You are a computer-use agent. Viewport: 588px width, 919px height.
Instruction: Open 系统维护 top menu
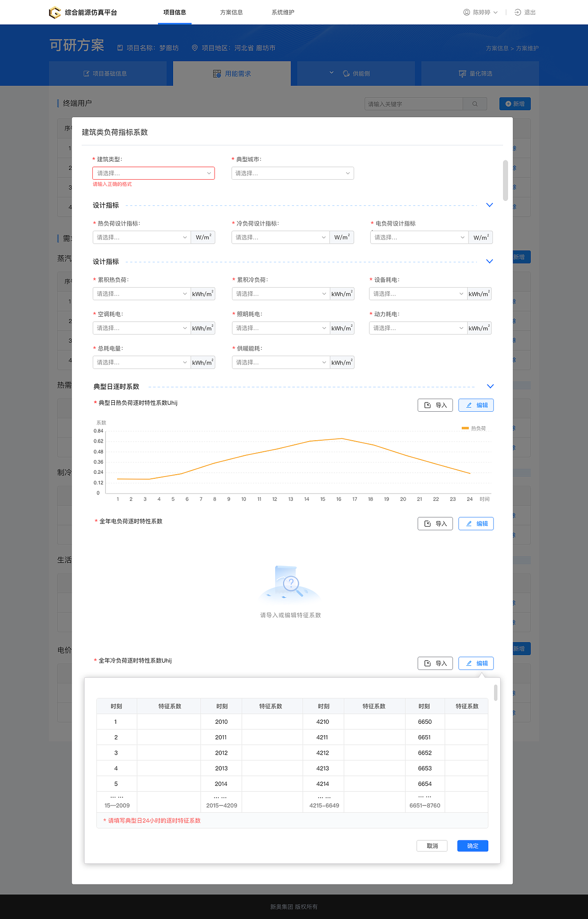pos(283,12)
